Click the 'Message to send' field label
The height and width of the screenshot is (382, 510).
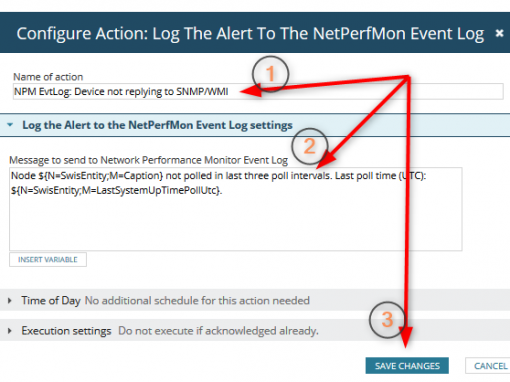[x=148, y=160]
